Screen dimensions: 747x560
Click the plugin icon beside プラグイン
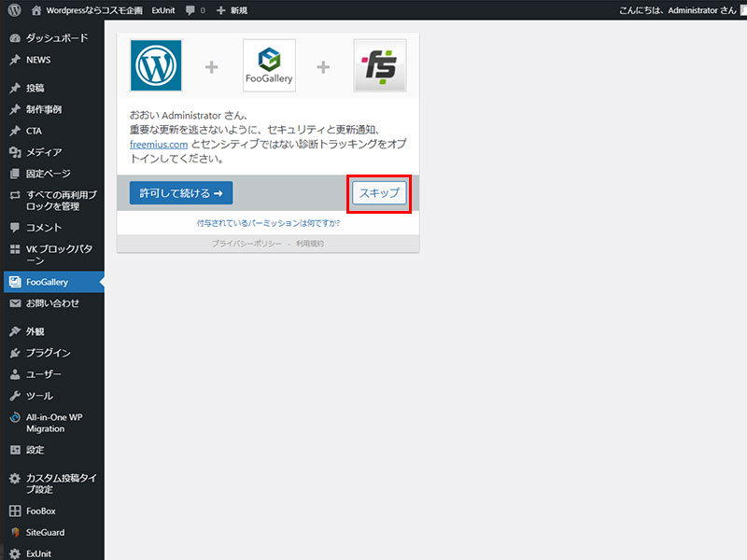point(15,353)
